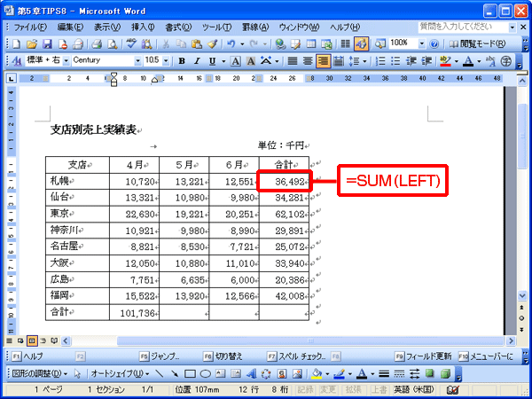Cut selection with scissors icon
This screenshot has height=399, width=532.
(166, 43)
